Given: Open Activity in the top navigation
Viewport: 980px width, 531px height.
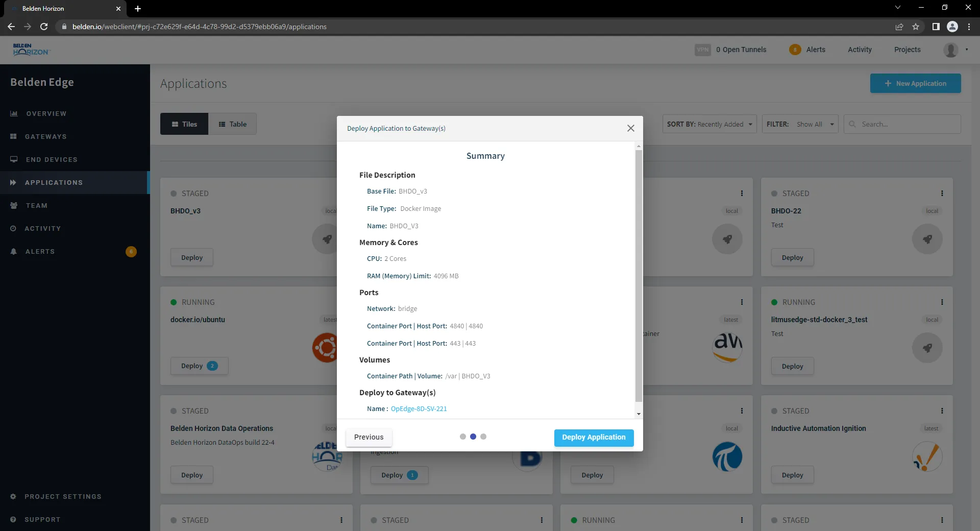Looking at the screenshot, I should [x=860, y=50].
